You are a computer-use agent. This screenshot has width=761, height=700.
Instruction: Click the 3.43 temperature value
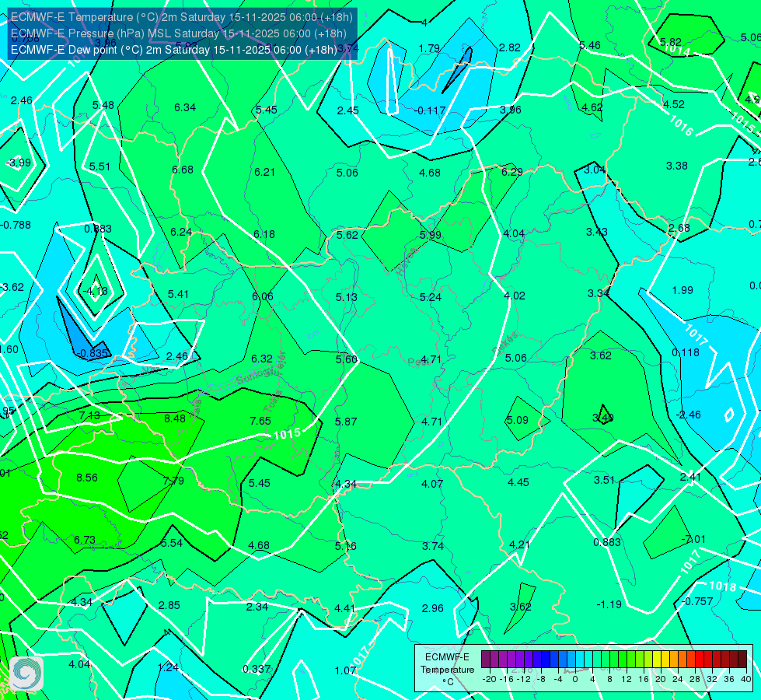(x=596, y=232)
